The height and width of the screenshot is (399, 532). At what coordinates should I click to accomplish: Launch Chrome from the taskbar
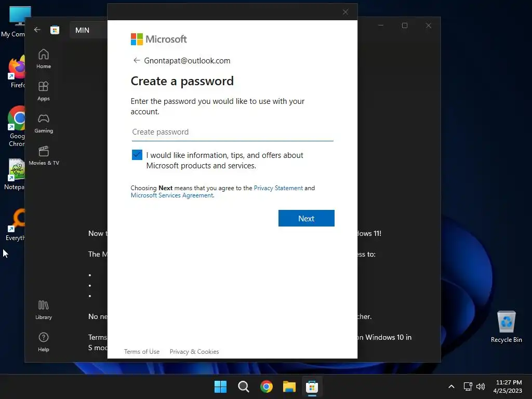[x=267, y=387]
